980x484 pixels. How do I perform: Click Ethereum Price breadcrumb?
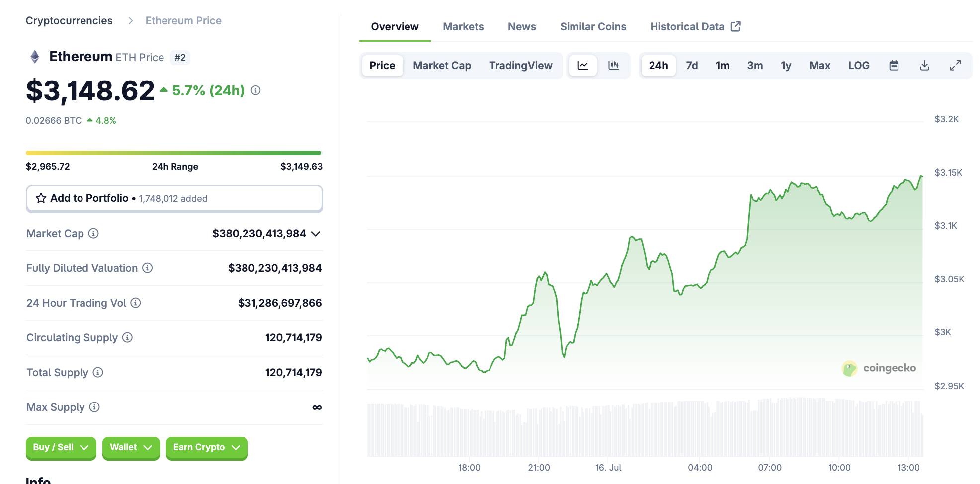click(x=183, y=20)
